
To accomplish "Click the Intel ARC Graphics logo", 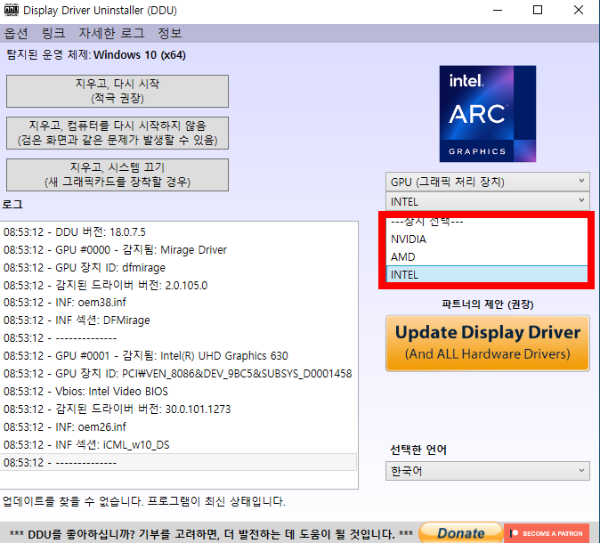I will (488, 114).
